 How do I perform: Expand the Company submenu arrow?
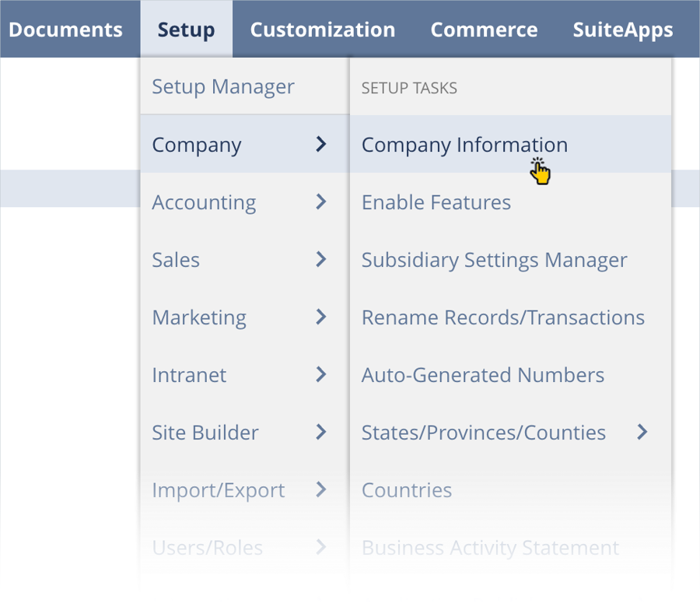[321, 144]
